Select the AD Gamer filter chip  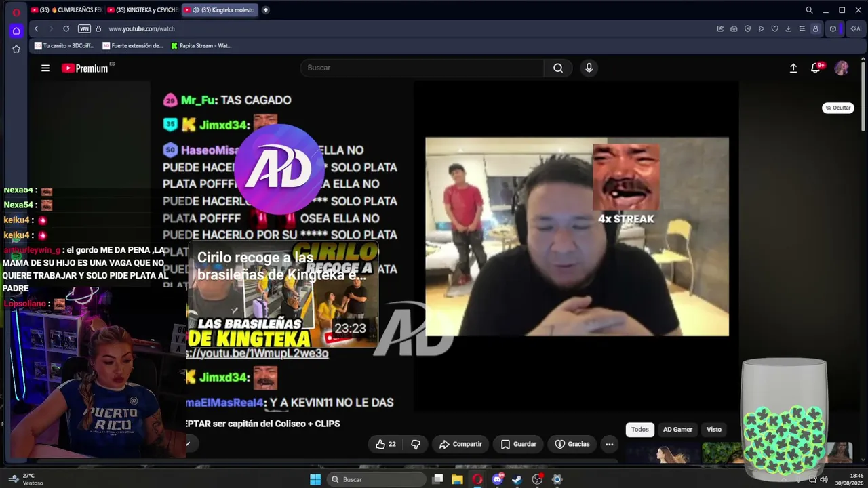coord(677,430)
